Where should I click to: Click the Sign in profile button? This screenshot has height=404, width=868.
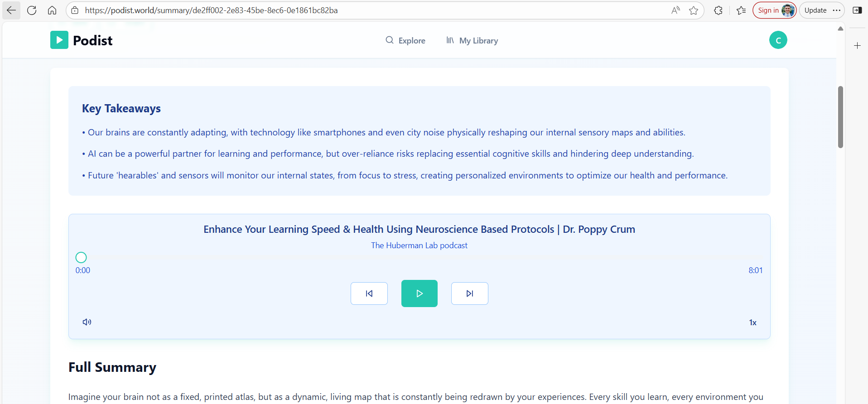(x=775, y=10)
